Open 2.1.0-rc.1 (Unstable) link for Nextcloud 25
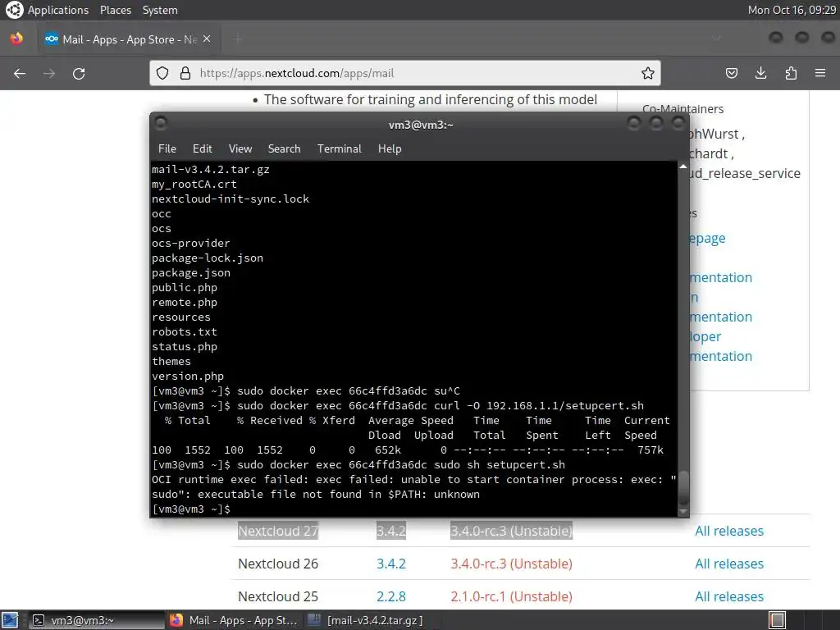 511,596
